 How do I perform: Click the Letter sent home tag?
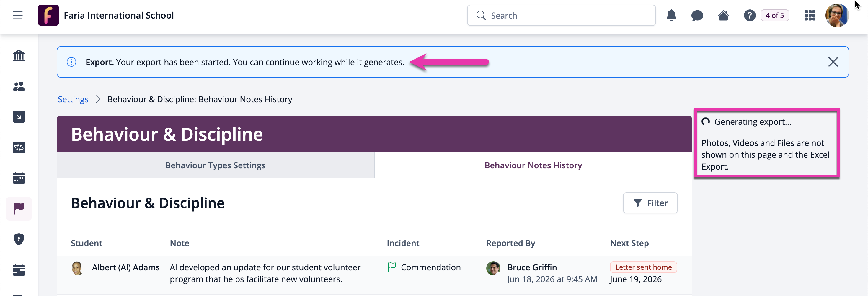point(643,267)
